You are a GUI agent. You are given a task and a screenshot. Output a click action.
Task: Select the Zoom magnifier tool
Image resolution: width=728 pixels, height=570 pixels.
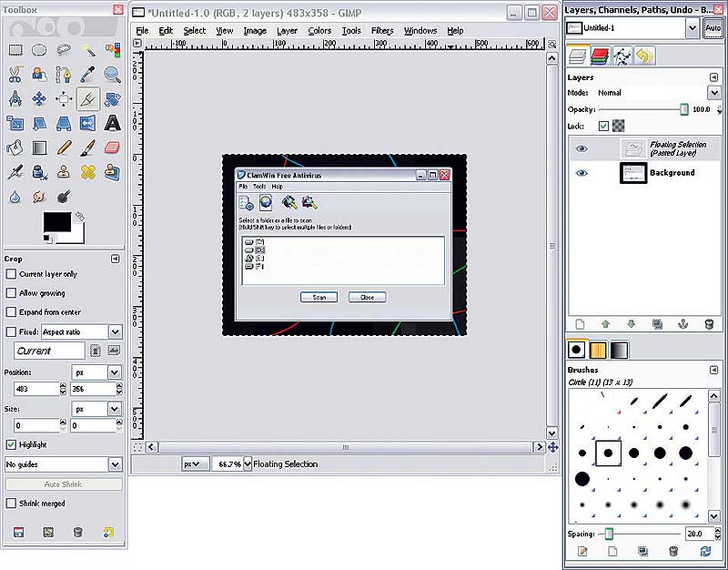coord(112,75)
